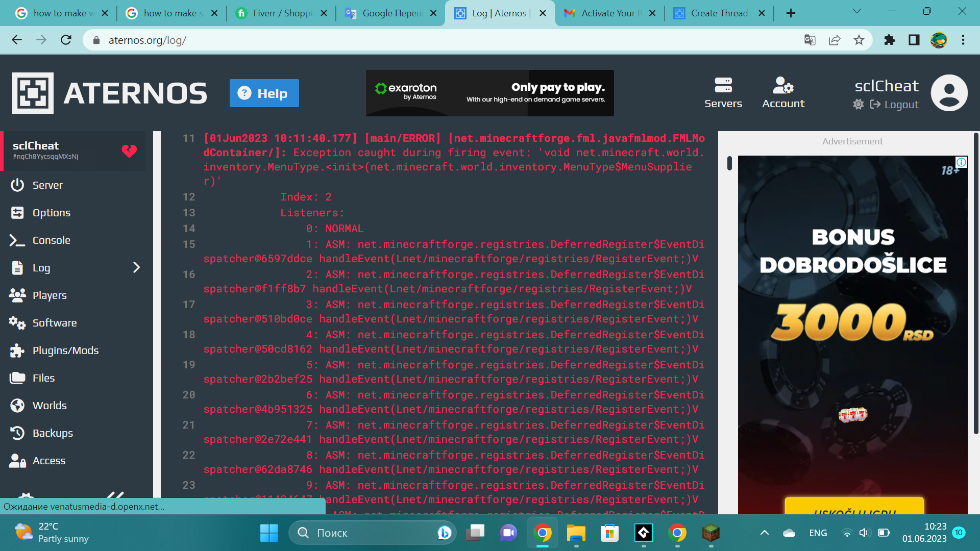
Task: Click the Aternos logo
Action: tap(110, 93)
